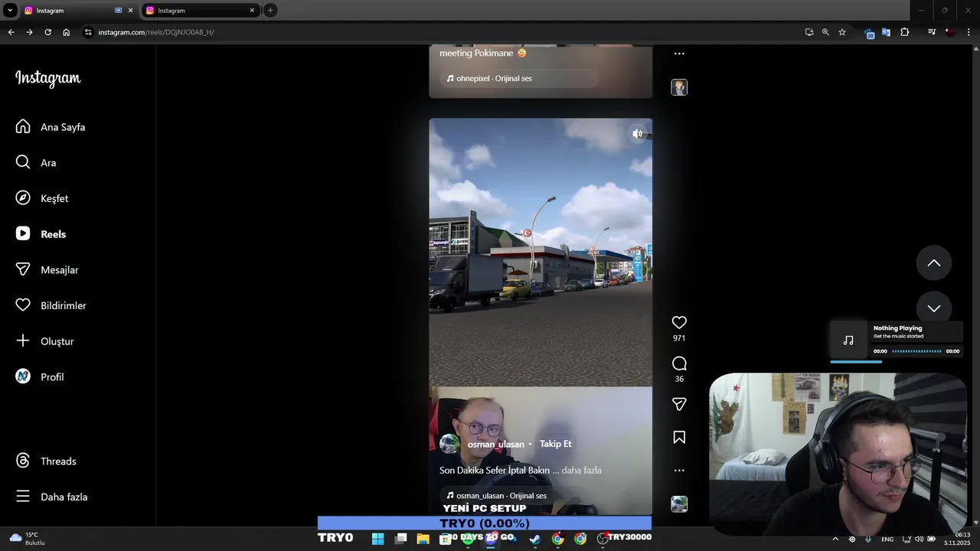The width and height of the screenshot is (980, 551).
Task: Go to Reels section in sidebar
Action: pos(41,234)
